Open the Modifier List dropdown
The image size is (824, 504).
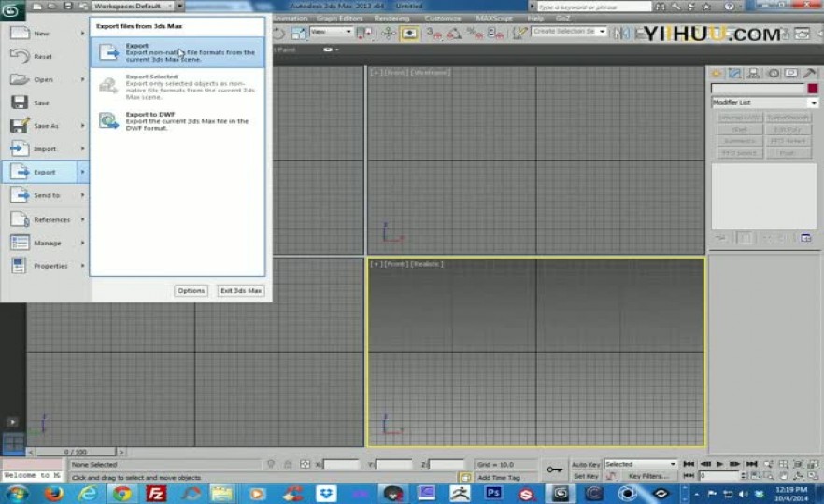coord(764,103)
